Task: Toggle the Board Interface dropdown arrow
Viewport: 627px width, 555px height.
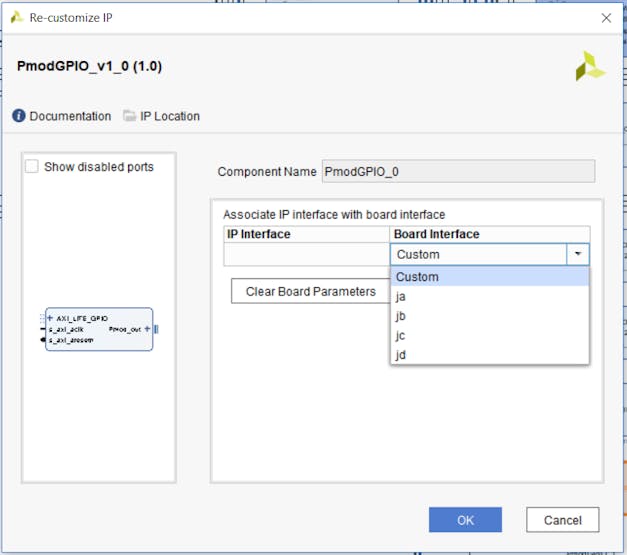Action: (577, 254)
